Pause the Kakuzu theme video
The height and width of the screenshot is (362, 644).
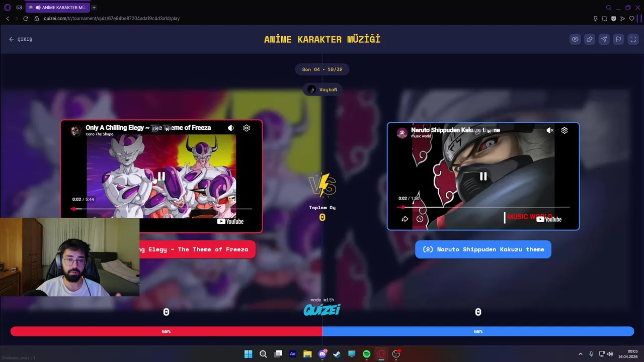pos(483,176)
